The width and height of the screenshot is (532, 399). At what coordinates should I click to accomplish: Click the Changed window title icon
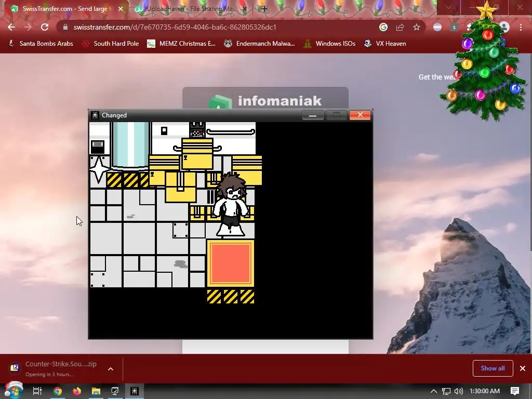coord(95,115)
